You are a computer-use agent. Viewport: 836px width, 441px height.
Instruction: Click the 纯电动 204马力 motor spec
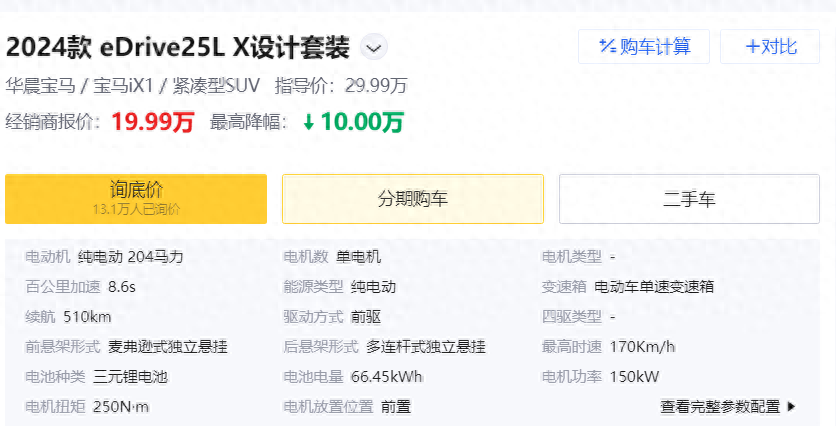pyautogui.click(x=131, y=257)
